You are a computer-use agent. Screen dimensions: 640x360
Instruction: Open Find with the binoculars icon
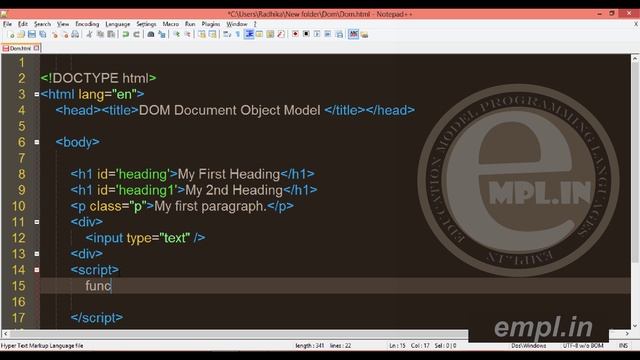[x=151, y=35]
